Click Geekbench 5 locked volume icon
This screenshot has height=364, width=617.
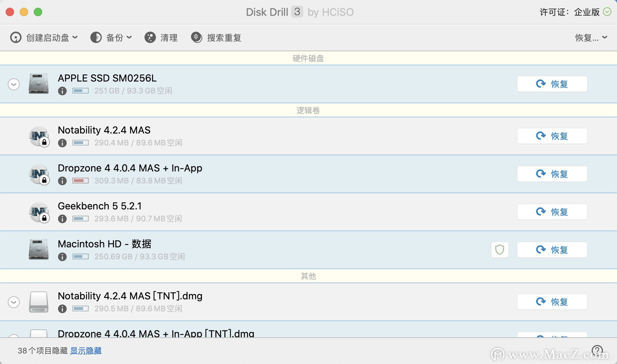(x=39, y=212)
